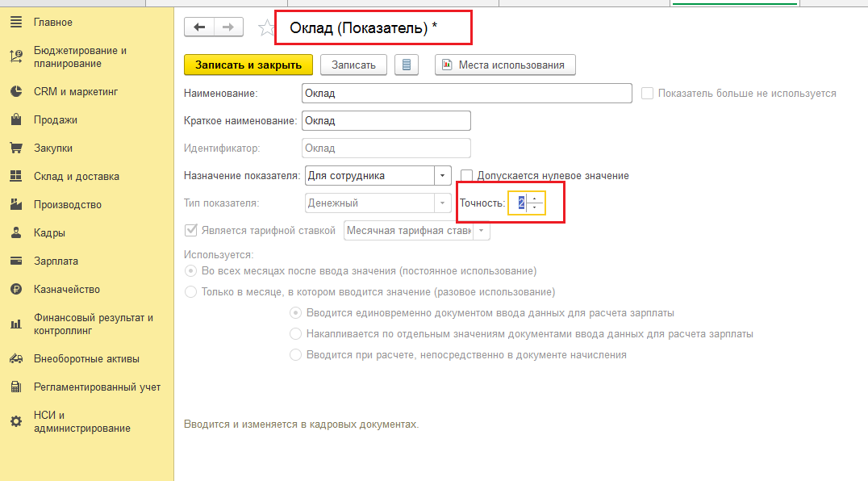Image resolution: width=868 pixels, height=481 pixels.
Task: Open the Зарплата section
Action: (18, 261)
